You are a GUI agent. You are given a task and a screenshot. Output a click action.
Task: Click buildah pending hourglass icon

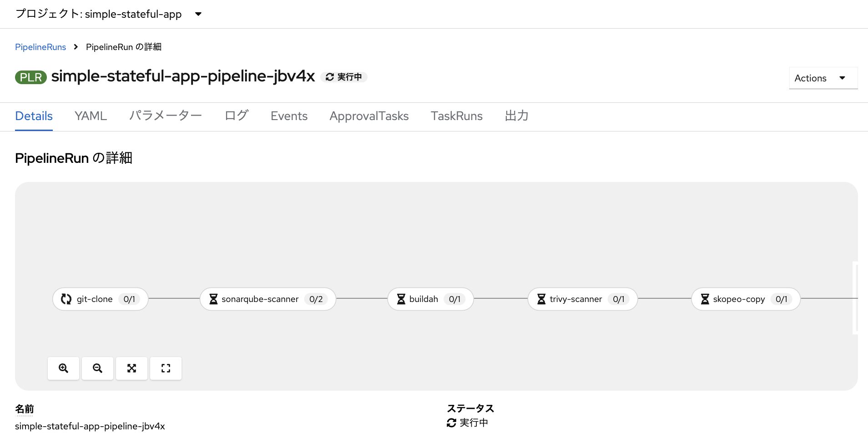click(x=401, y=299)
